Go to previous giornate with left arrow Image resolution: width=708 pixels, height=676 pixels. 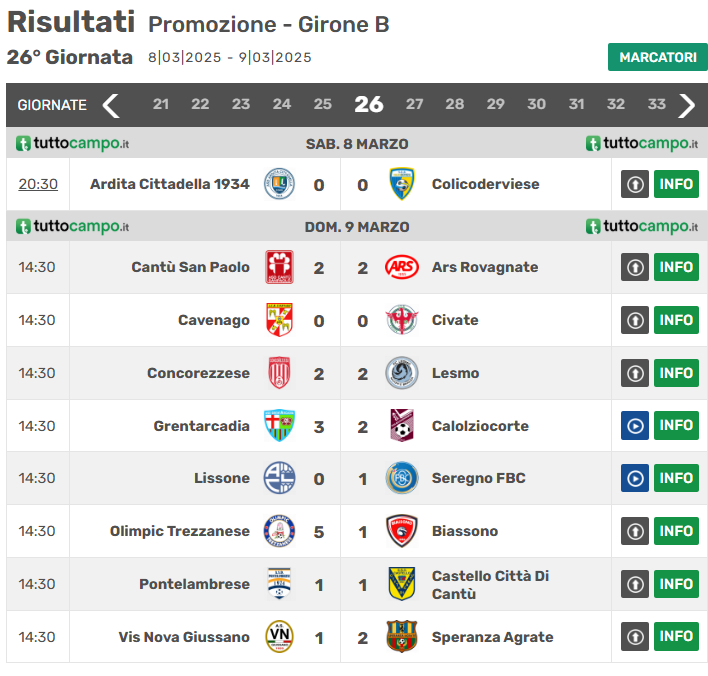pyautogui.click(x=111, y=105)
